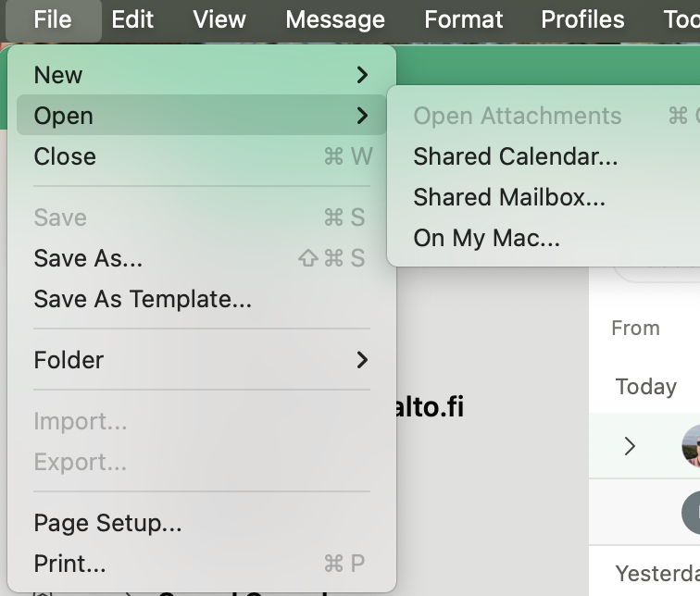This screenshot has width=700, height=596.
Task: Click the Today group header
Action: click(x=645, y=386)
